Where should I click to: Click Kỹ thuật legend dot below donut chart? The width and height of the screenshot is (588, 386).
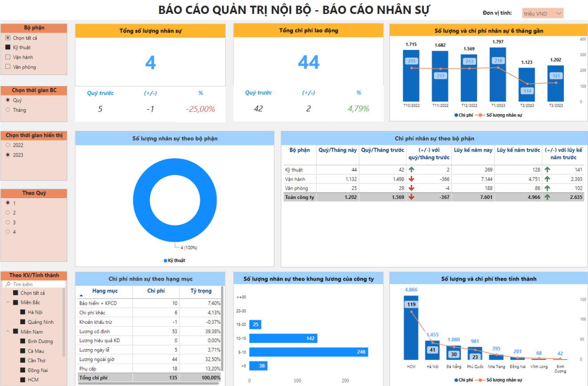tap(165, 260)
